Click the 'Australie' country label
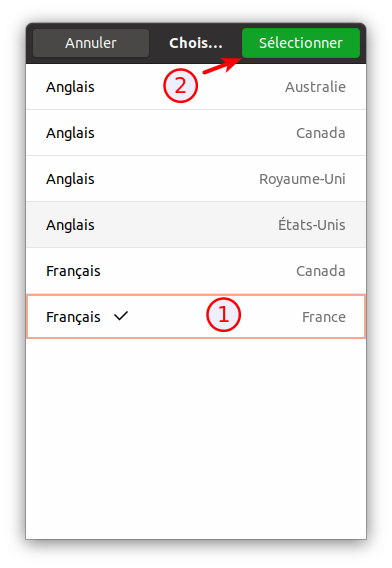The width and height of the screenshot is (392, 568). [315, 87]
